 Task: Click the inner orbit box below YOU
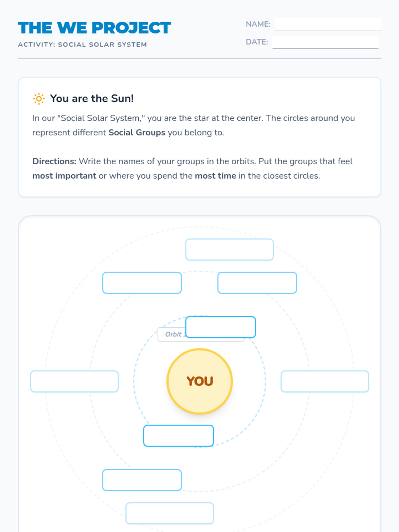click(x=179, y=436)
